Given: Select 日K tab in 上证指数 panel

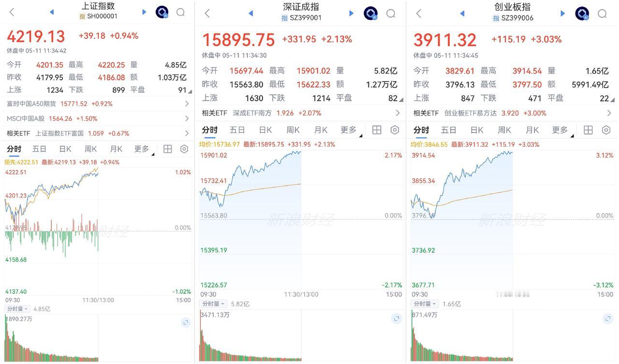Looking at the screenshot, I should tap(65, 149).
